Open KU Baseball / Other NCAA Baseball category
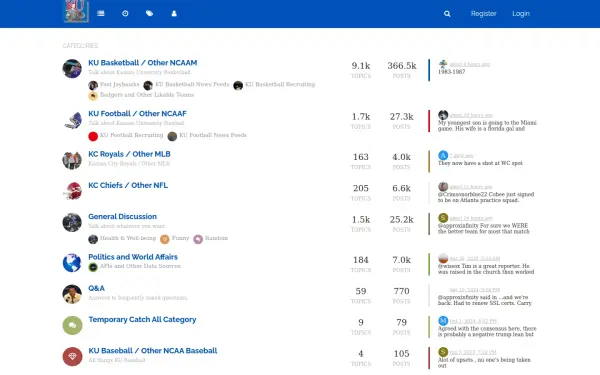600x375 pixels. [x=153, y=351]
